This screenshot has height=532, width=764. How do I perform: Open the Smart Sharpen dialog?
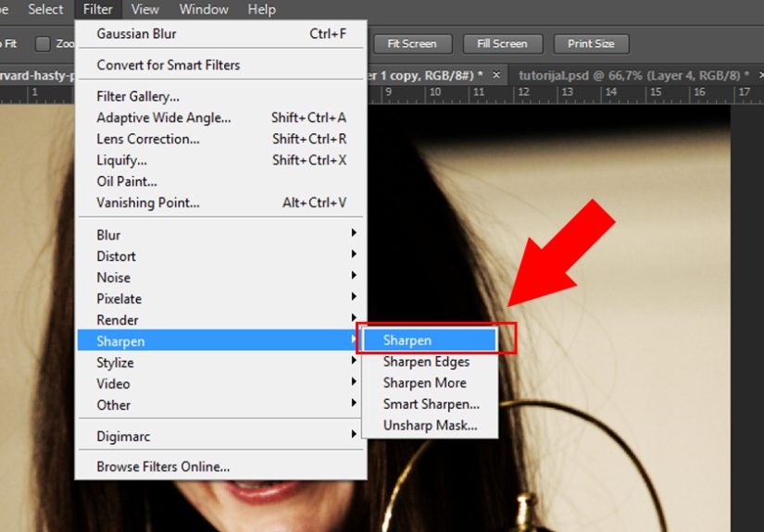point(430,404)
